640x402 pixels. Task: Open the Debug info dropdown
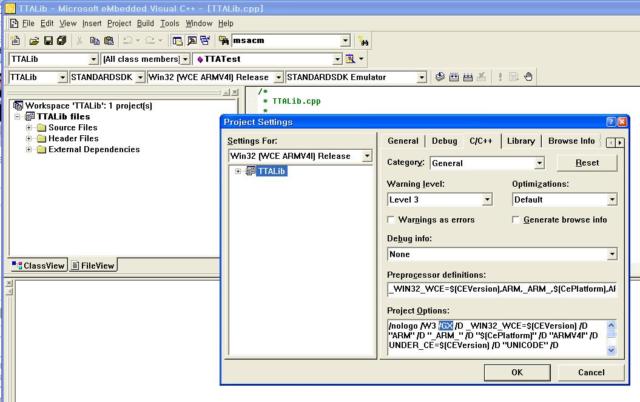point(612,254)
